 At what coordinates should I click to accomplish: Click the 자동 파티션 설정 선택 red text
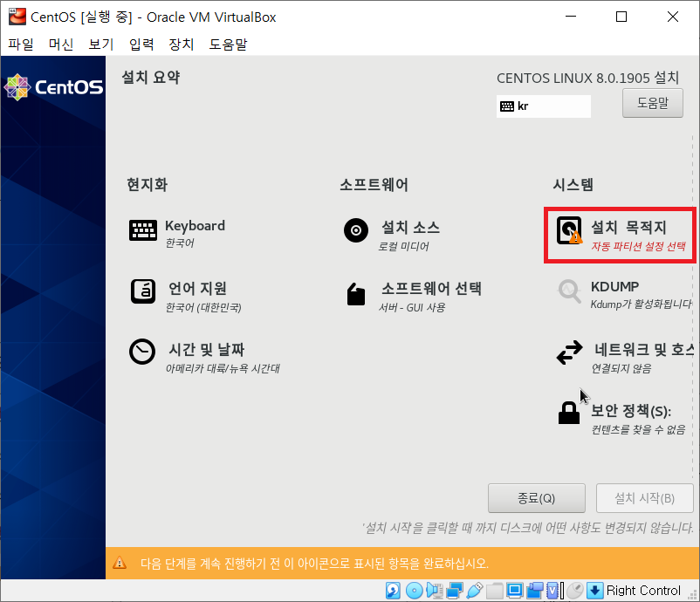click(638, 246)
